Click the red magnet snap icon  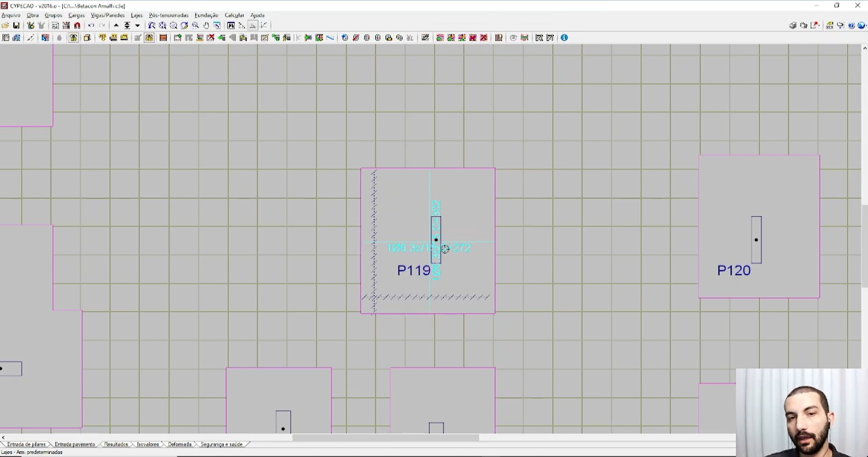coord(77,26)
